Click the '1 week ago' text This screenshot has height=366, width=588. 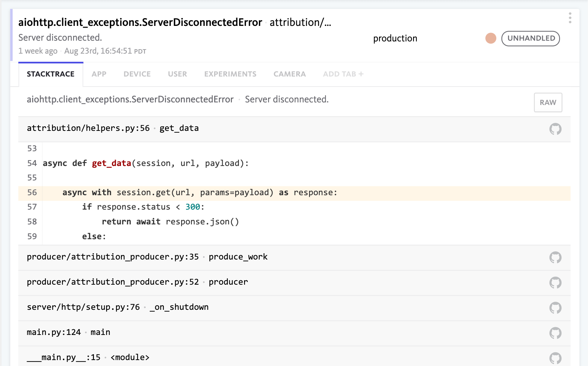(x=38, y=51)
